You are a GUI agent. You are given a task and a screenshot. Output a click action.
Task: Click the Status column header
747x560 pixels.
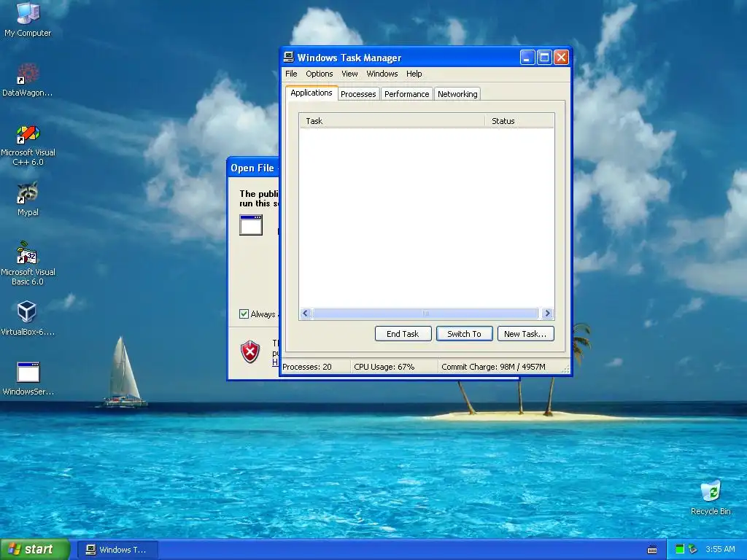point(519,121)
